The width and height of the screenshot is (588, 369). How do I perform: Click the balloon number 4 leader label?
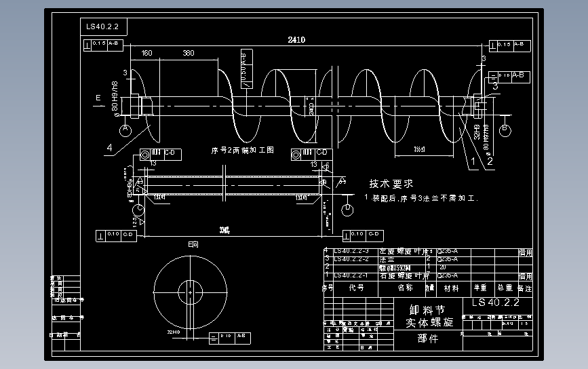[109, 148]
